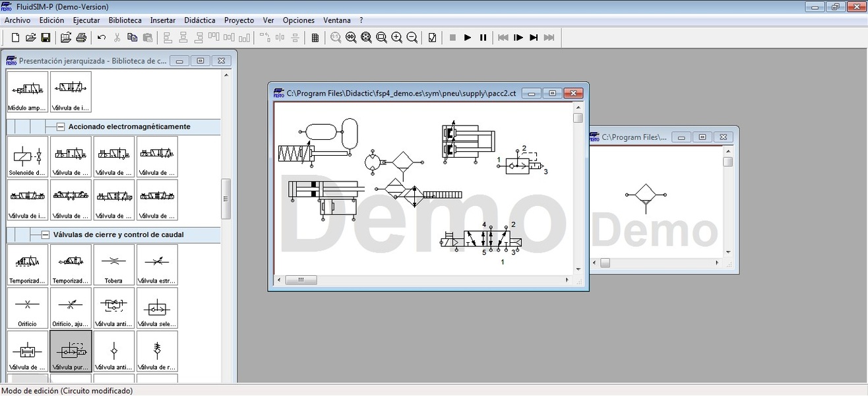Select the Orificio component thumbnail
Image resolution: width=868 pixels, height=396 pixels.
pyautogui.click(x=28, y=308)
